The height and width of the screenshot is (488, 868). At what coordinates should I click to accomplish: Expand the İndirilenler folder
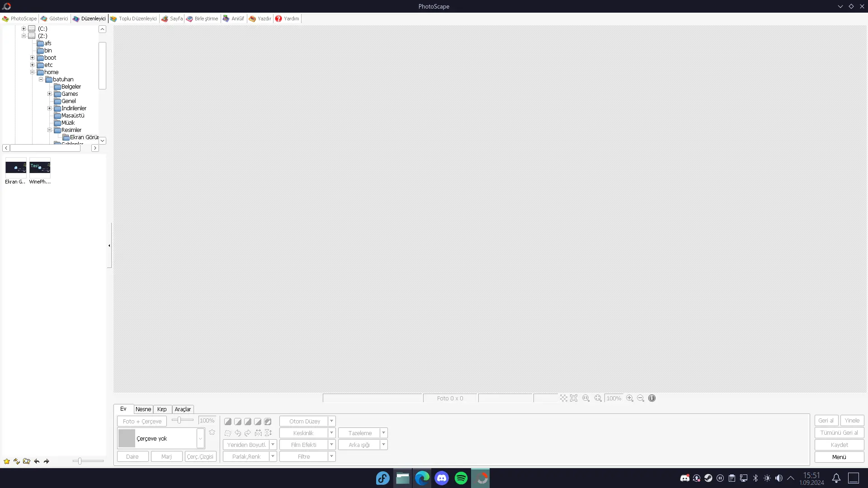(49, 108)
